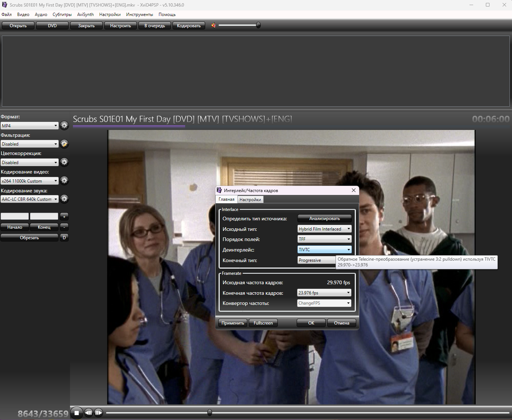Image resolution: width=512 pixels, height=420 pixels.
Task: Click the Настроить toolbar button
Action: [x=121, y=25]
